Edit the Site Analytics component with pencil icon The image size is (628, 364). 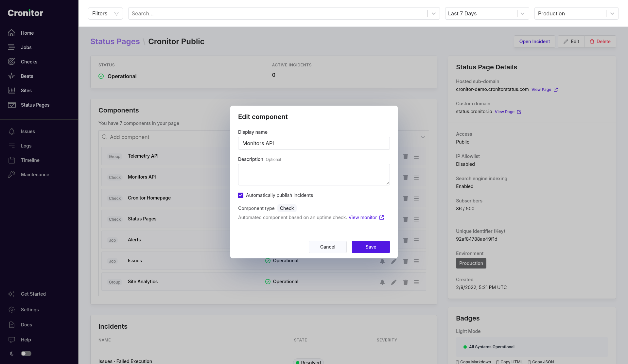tap(394, 282)
